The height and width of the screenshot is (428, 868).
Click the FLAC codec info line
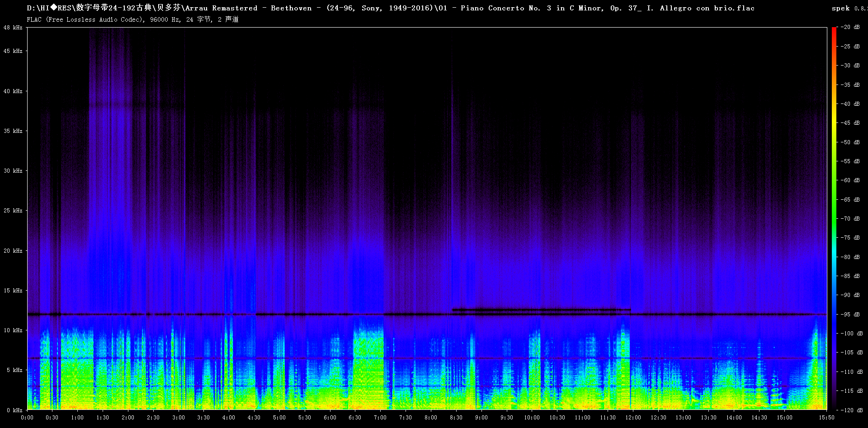point(132,19)
